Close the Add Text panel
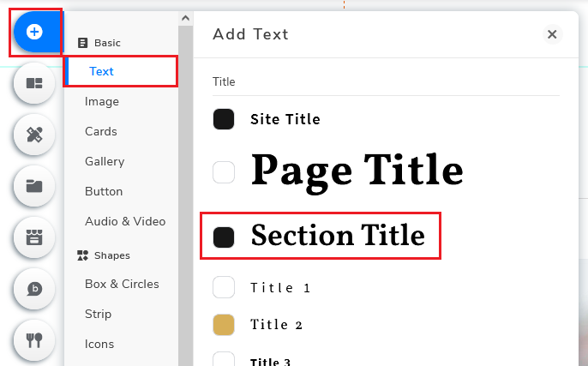The width and height of the screenshot is (588, 366). point(552,34)
